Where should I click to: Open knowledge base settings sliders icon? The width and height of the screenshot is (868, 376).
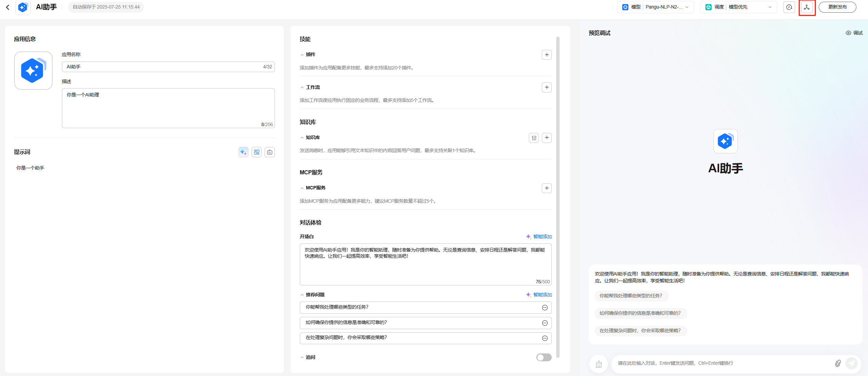tap(534, 138)
